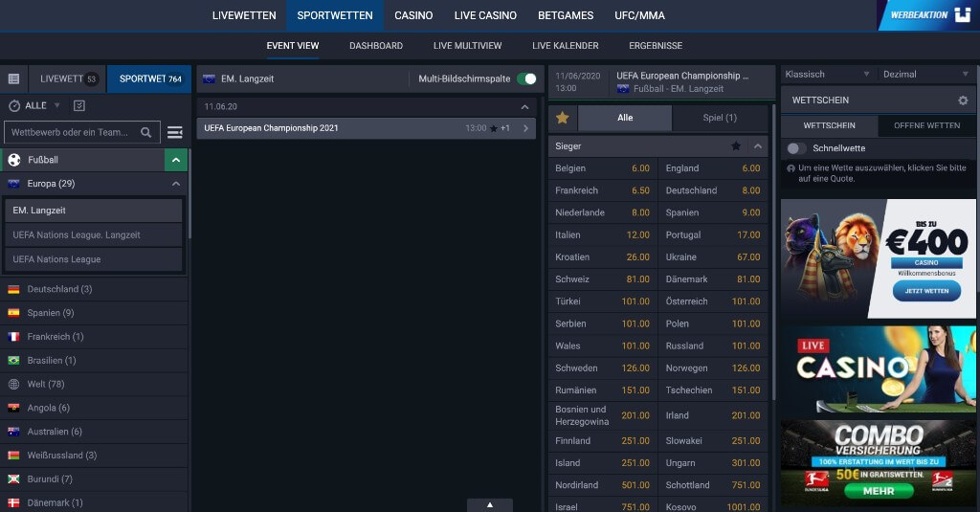Open CASINO main menu
Screen dimensions: 980x512
[413, 15]
